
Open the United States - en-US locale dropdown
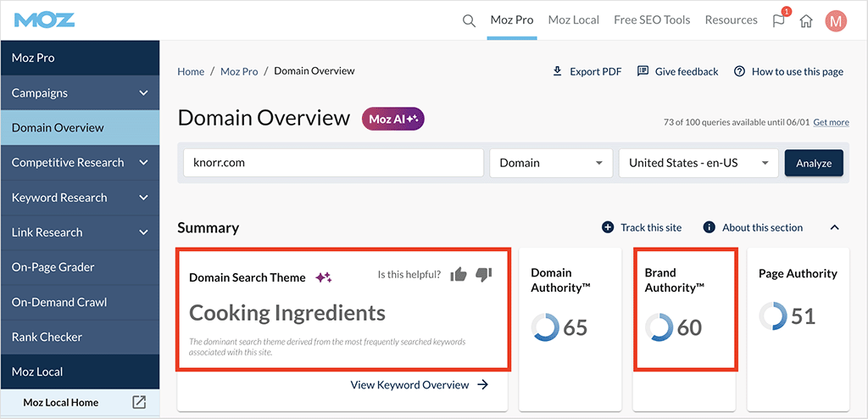698,163
